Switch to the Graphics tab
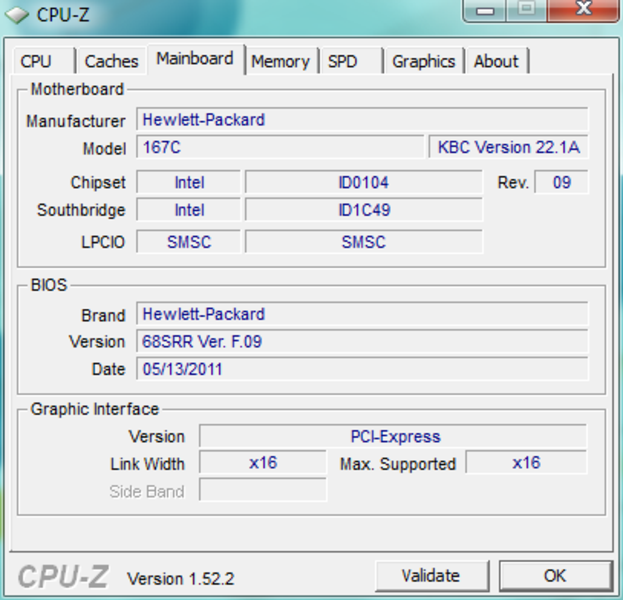Image resolution: width=623 pixels, height=600 pixels. pos(424,61)
